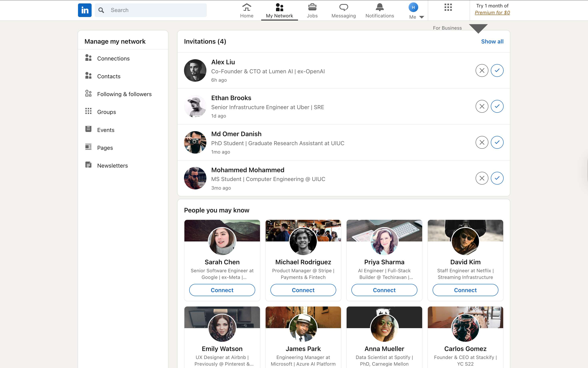Click the Premium for $0 link
The image size is (588, 368).
point(492,12)
